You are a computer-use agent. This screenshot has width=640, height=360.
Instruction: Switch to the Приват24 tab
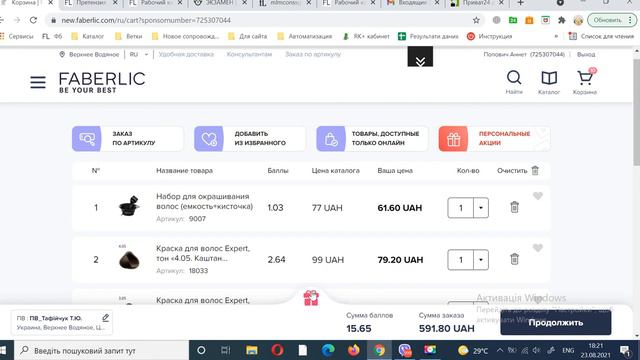click(477, 3)
